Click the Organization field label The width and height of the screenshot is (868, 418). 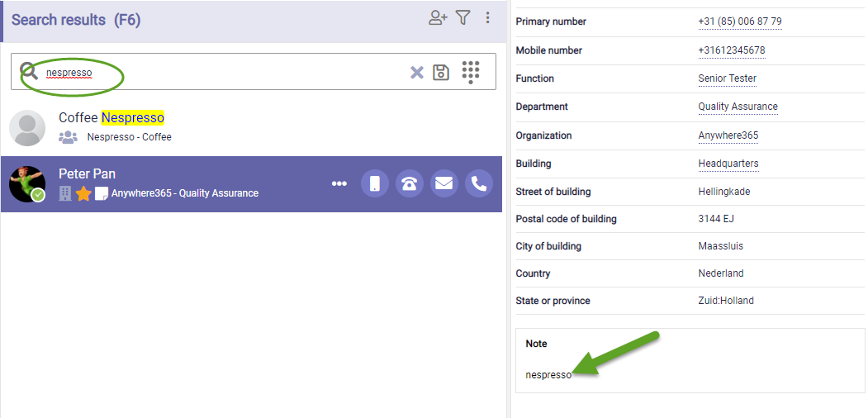[543, 135]
